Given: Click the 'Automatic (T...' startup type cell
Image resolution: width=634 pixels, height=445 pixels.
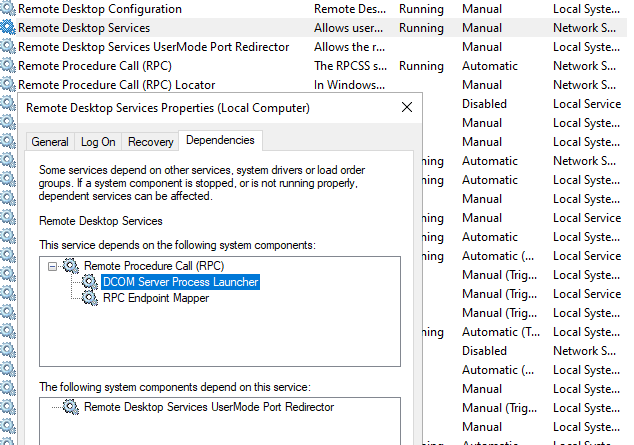Looking at the screenshot, I should [501, 332].
